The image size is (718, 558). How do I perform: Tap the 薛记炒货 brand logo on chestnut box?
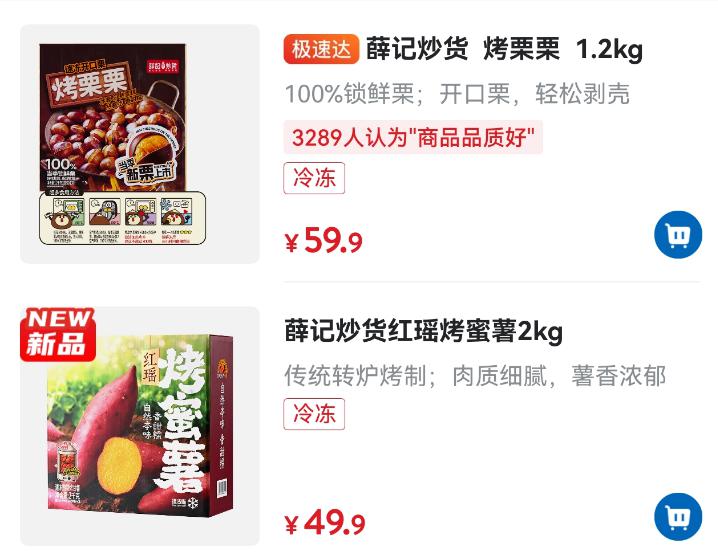(x=163, y=66)
